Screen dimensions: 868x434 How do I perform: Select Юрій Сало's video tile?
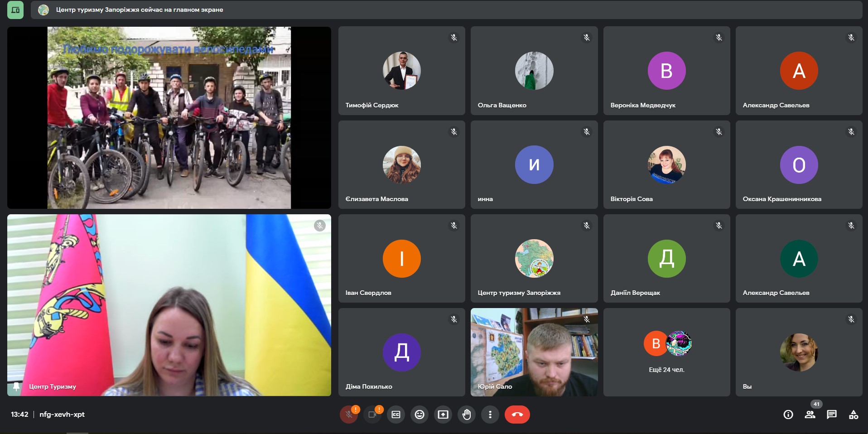pos(534,352)
